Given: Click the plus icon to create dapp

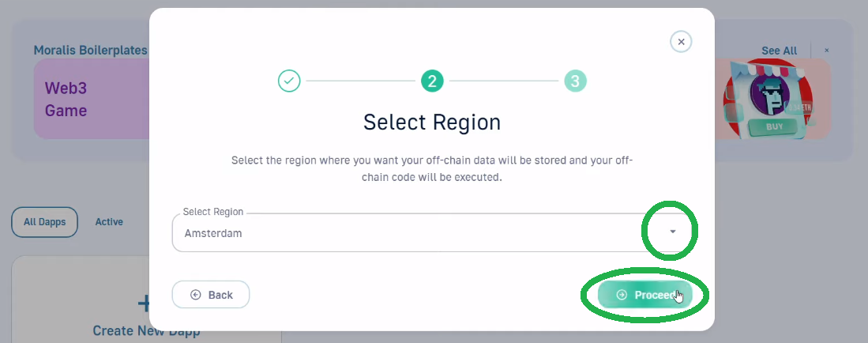Looking at the screenshot, I should coord(145,303).
